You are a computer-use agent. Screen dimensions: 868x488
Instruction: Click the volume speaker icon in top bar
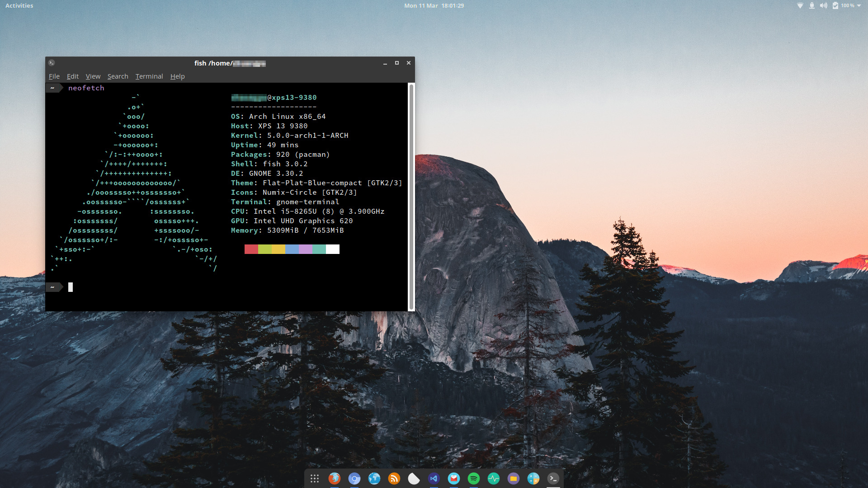click(x=824, y=6)
